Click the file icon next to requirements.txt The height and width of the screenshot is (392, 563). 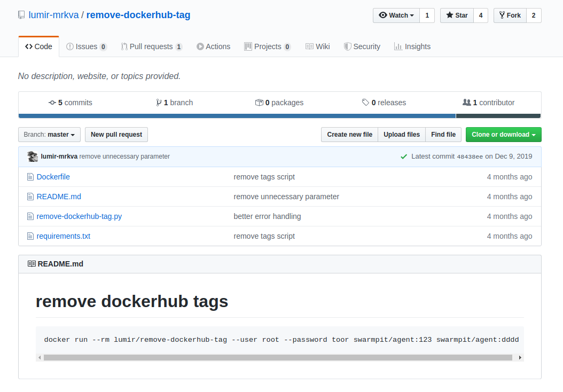point(30,236)
